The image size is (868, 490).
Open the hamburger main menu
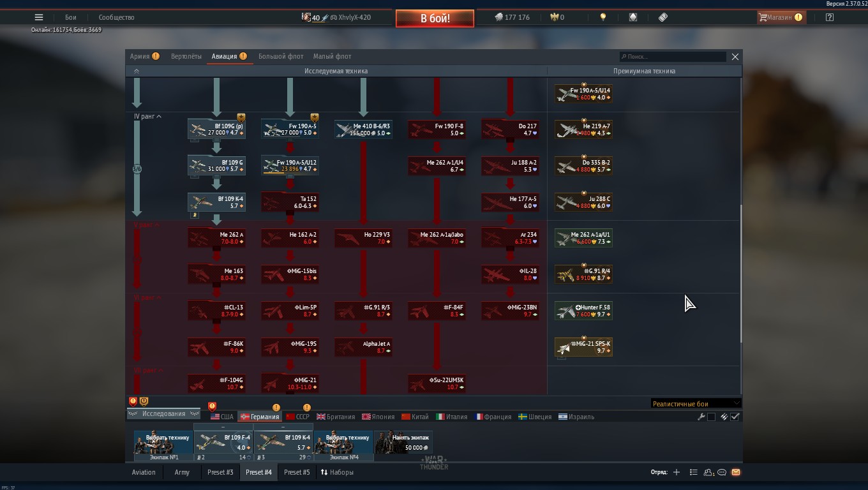click(39, 17)
